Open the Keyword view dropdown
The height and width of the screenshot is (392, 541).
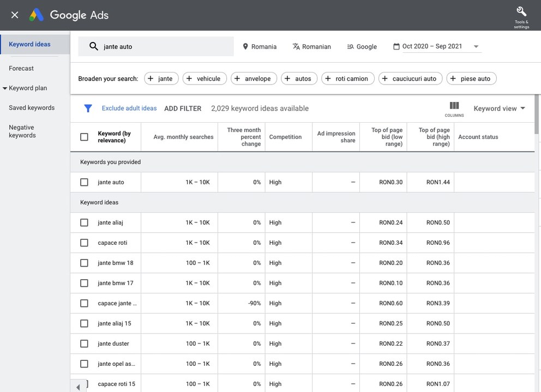tap(499, 108)
